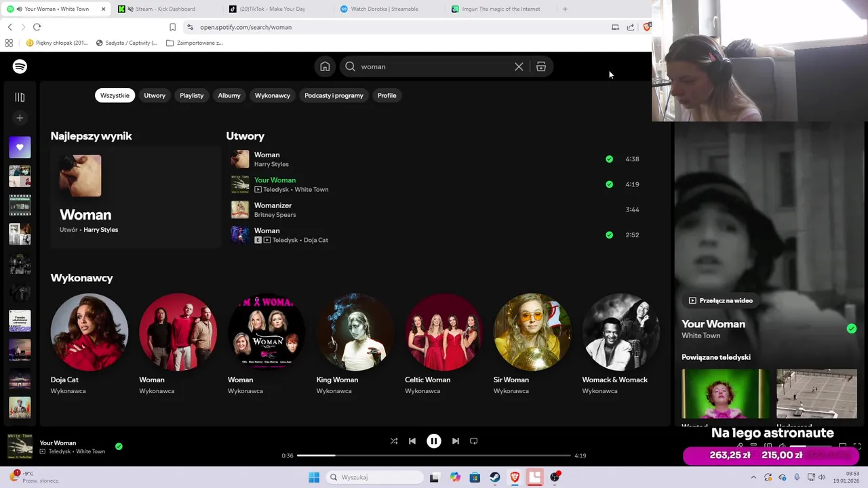Open the Womack & Womack artist card

tap(620, 344)
